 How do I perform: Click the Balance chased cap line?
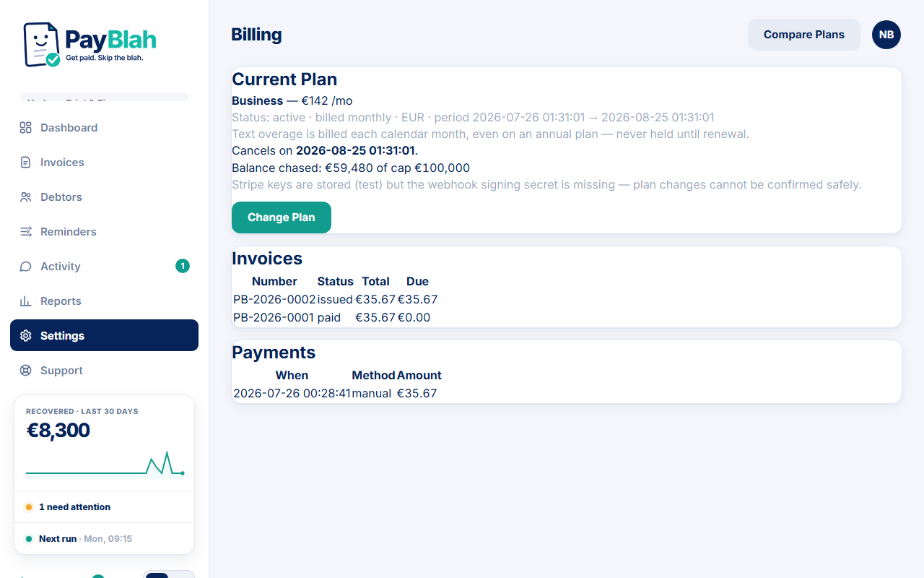point(351,168)
